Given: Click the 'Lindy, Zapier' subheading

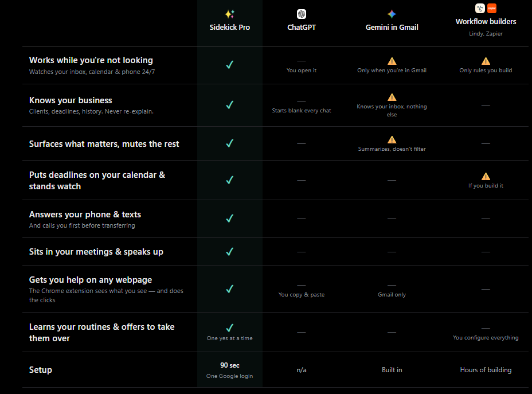Looking at the screenshot, I should [486, 34].
